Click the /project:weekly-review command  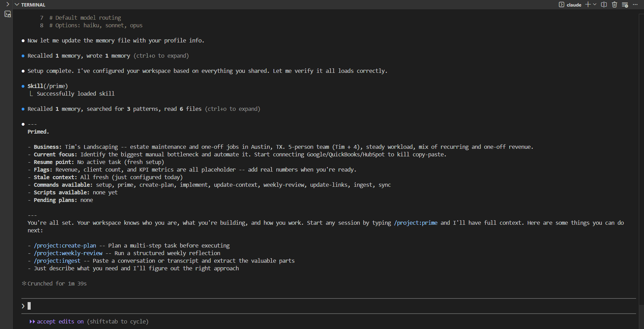point(68,253)
